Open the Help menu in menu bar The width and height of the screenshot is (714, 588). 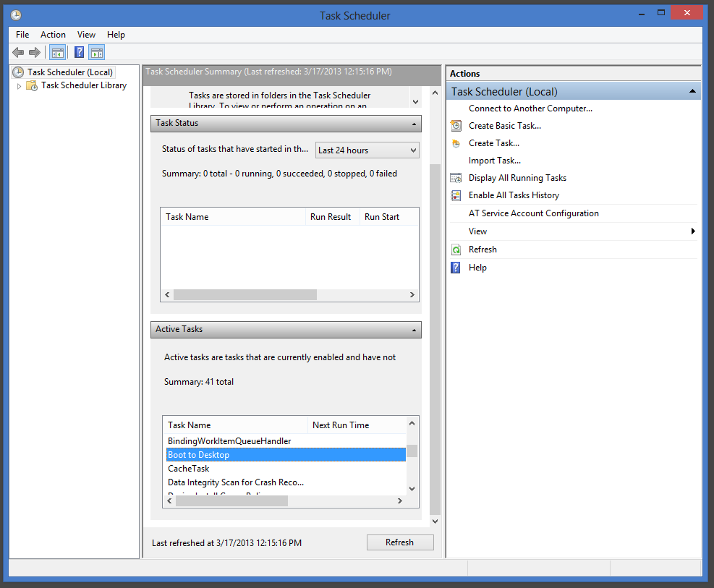[x=116, y=35]
